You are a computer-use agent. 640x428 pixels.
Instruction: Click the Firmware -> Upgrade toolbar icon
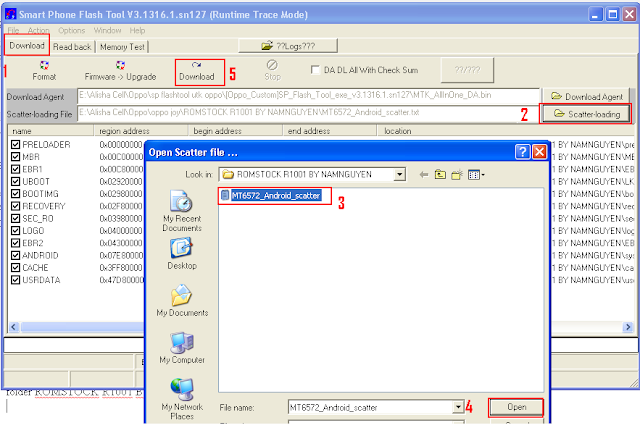(120, 71)
